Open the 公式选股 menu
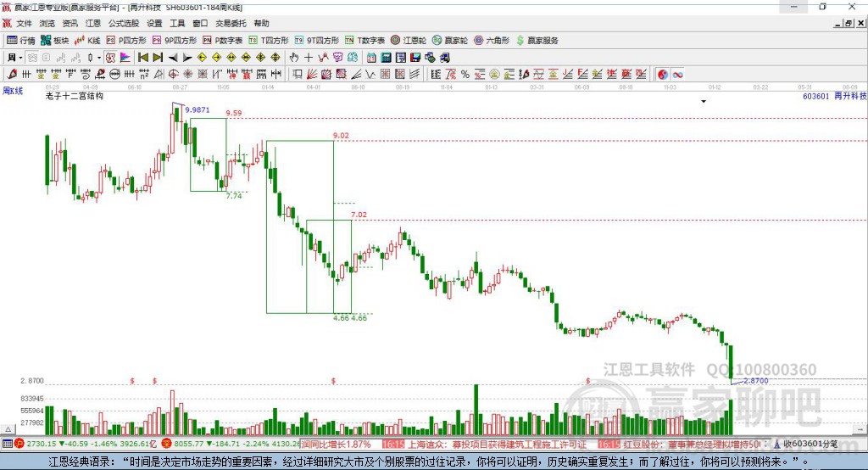The height and width of the screenshot is (470, 868). coord(124,23)
